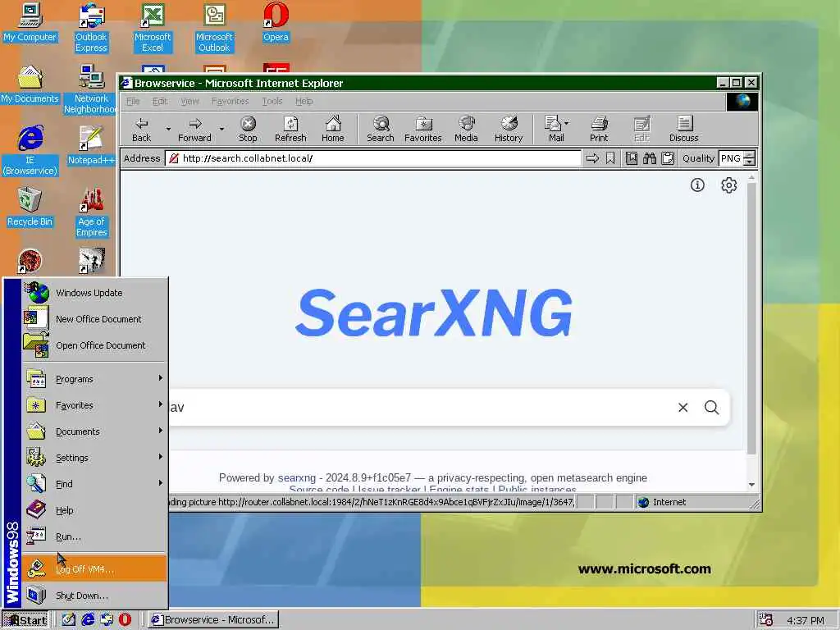Click the Forward toolbar button

coord(194,130)
